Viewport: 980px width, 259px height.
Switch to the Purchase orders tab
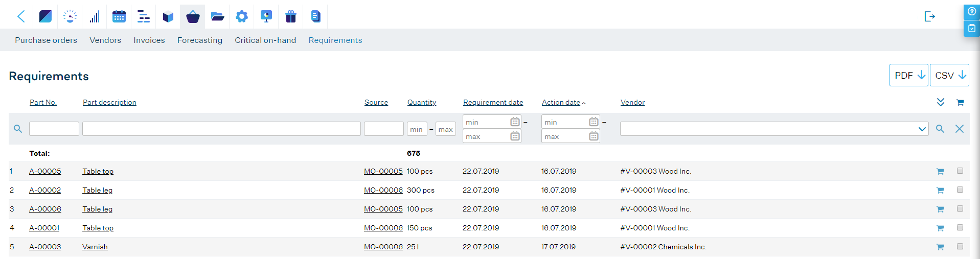tap(46, 40)
